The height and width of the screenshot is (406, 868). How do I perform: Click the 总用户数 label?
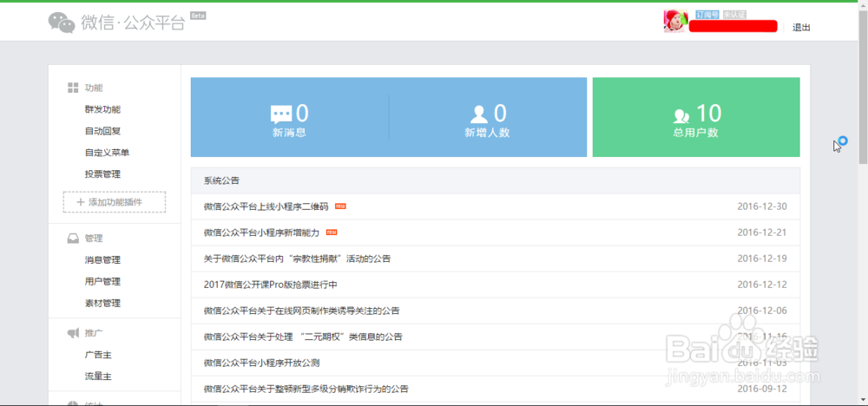point(696,133)
